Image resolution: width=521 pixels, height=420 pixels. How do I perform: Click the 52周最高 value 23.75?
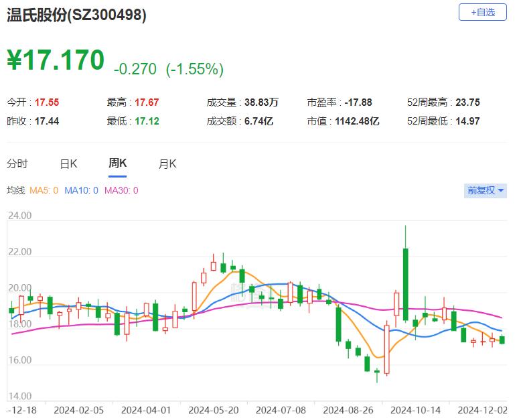(466, 102)
